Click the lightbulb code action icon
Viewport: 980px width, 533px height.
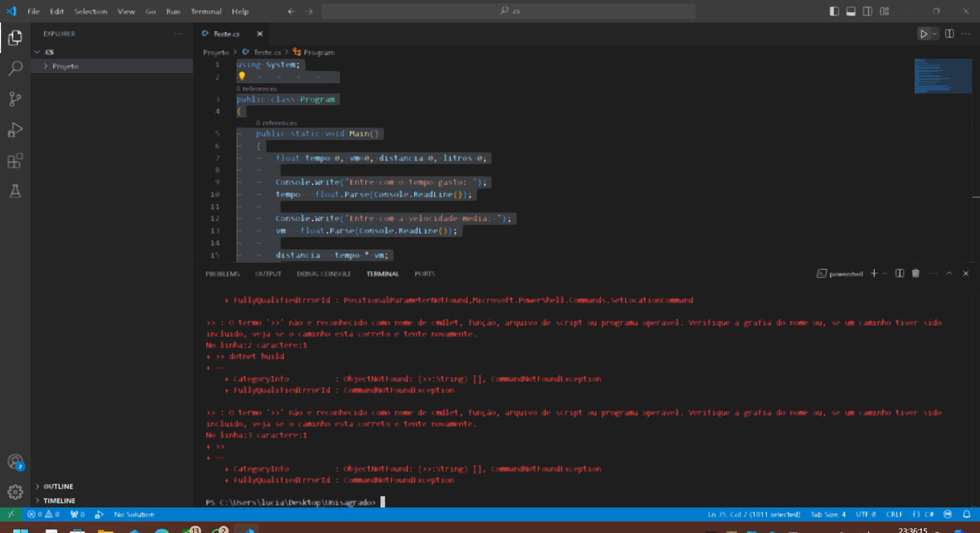click(x=242, y=77)
